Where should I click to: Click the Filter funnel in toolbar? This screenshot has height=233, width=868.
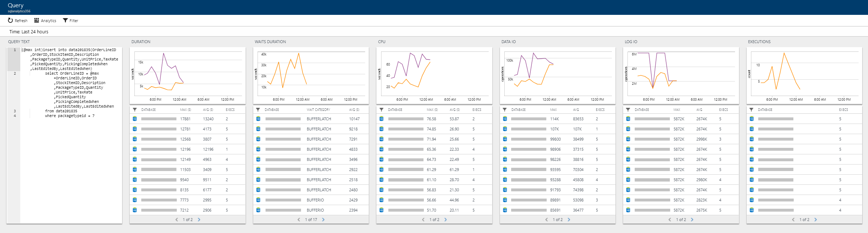(66, 21)
